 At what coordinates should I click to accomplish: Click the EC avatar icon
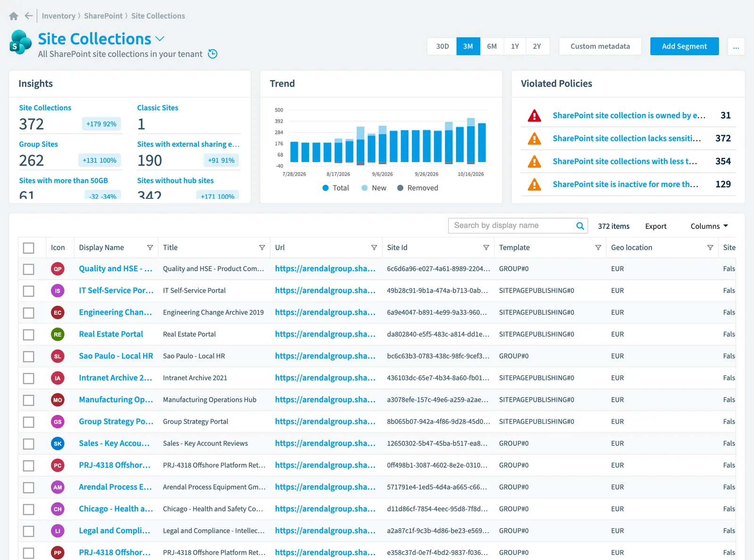[x=57, y=313]
